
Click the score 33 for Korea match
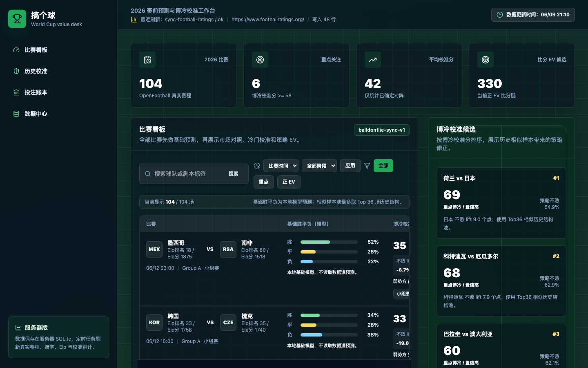pyautogui.click(x=399, y=319)
